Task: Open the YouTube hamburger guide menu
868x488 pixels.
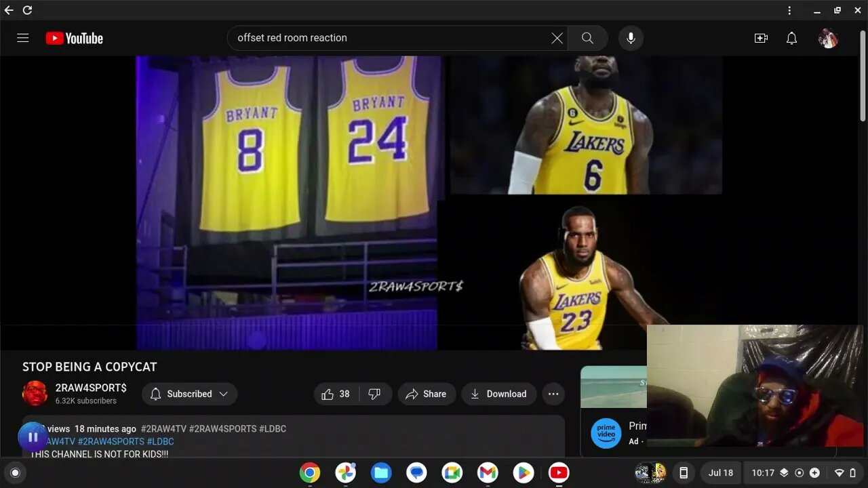Action: 23,38
